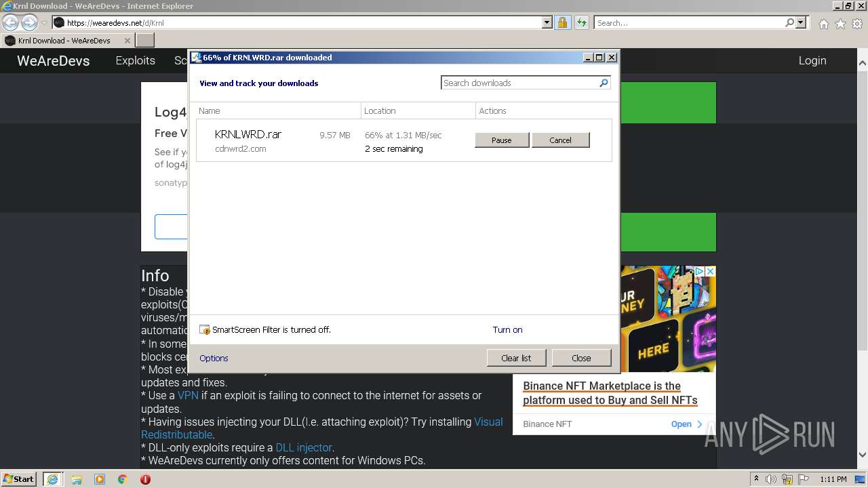Click the Action Center flag tray icon
868x488 pixels.
pos(803,479)
